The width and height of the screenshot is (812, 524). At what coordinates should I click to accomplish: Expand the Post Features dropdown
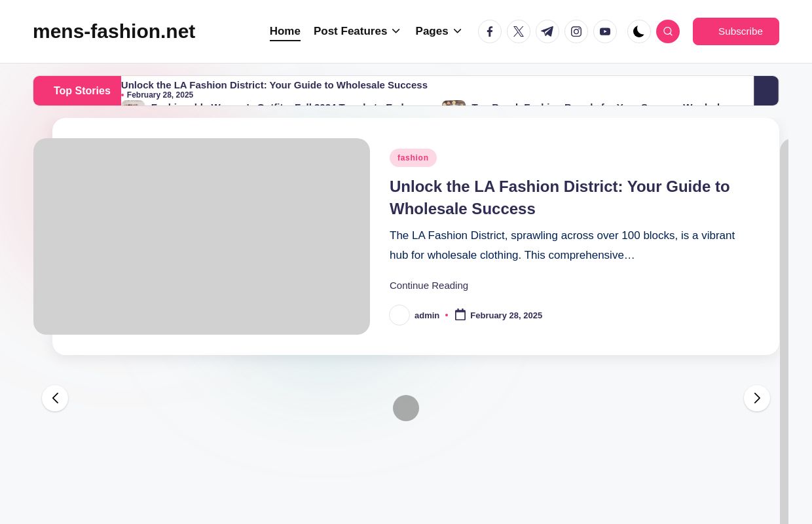coord(357,31)
